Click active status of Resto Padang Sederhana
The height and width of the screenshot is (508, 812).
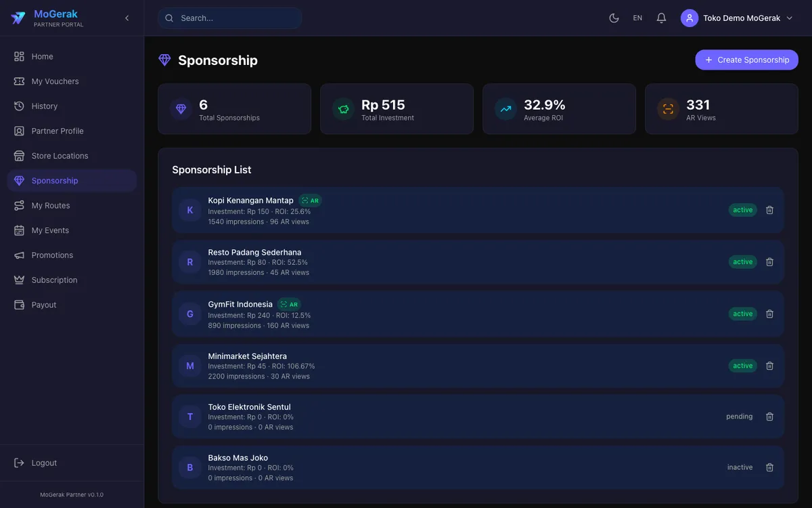click(743, 262)
